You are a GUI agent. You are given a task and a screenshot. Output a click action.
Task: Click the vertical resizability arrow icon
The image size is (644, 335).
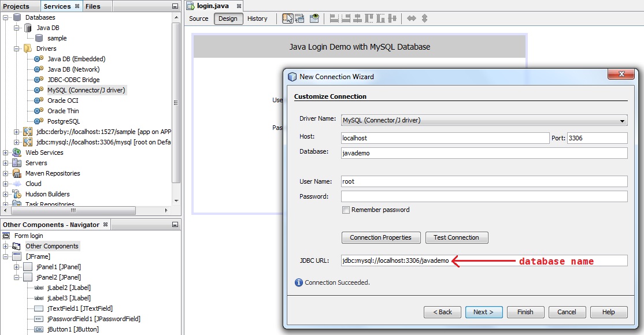(x=424, y=18)
